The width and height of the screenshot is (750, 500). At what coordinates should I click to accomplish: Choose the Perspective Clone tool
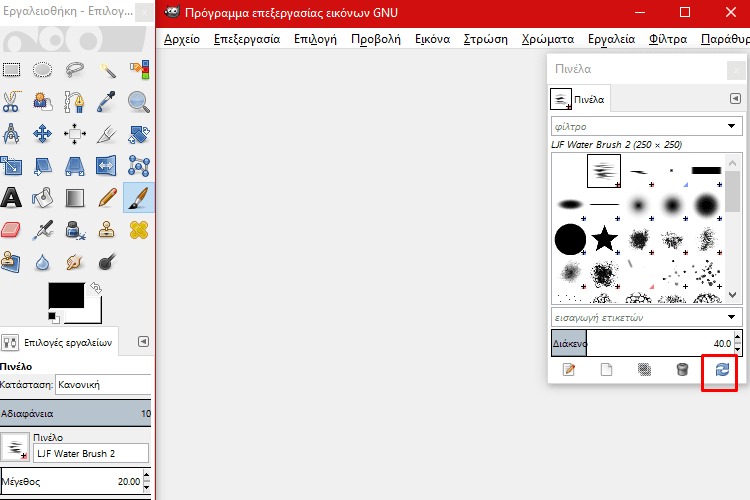11,262
